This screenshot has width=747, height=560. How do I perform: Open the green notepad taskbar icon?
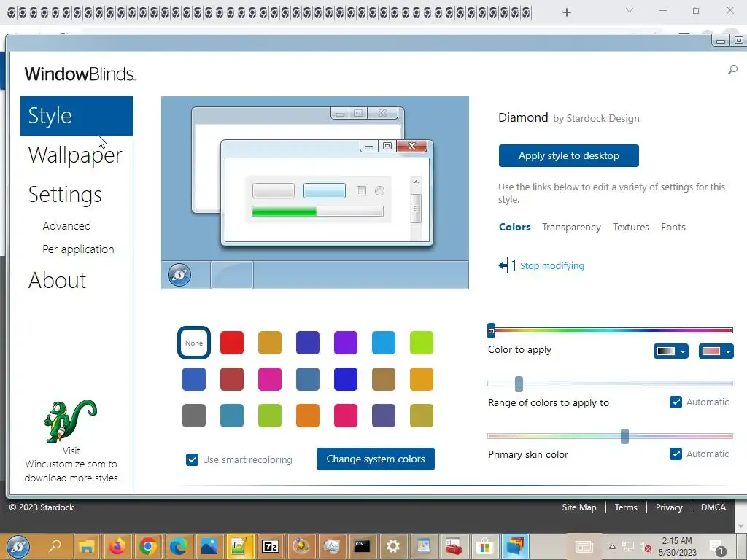[x=239, y=547]
